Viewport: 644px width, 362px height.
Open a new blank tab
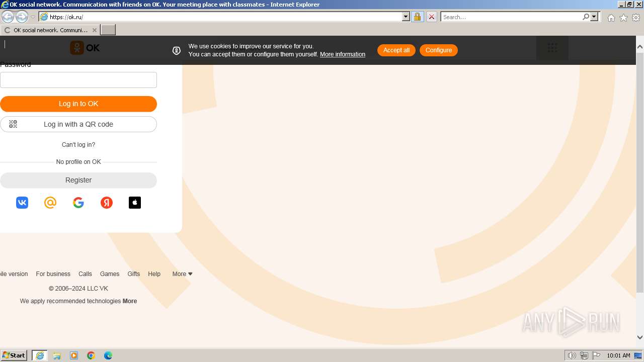pos(108,30)
